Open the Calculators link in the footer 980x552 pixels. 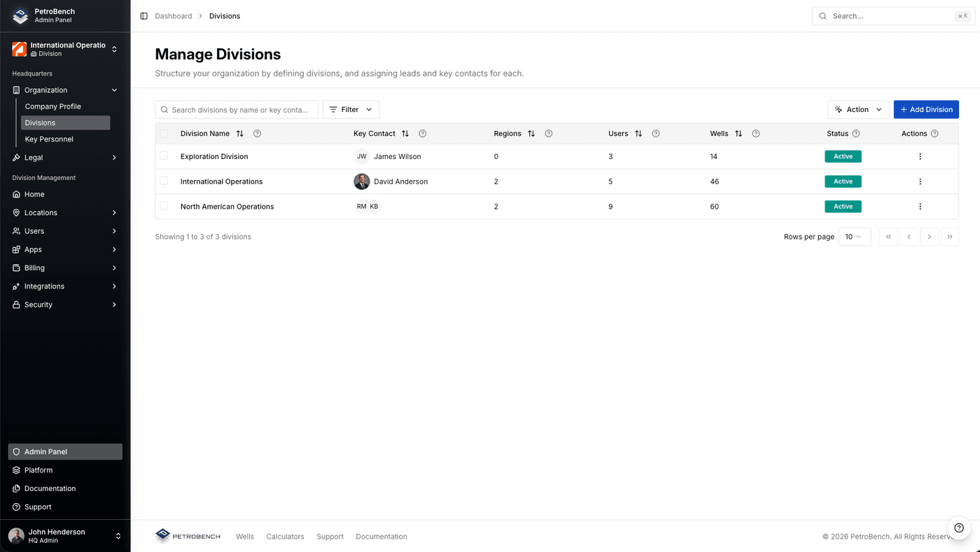click(x=285, y=537)
